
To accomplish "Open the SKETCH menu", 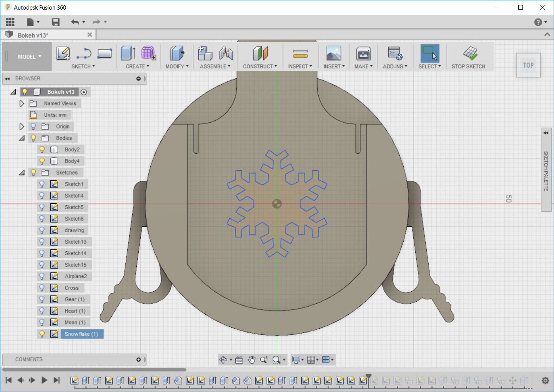I will pyautogui.click(x=83, y=66).
